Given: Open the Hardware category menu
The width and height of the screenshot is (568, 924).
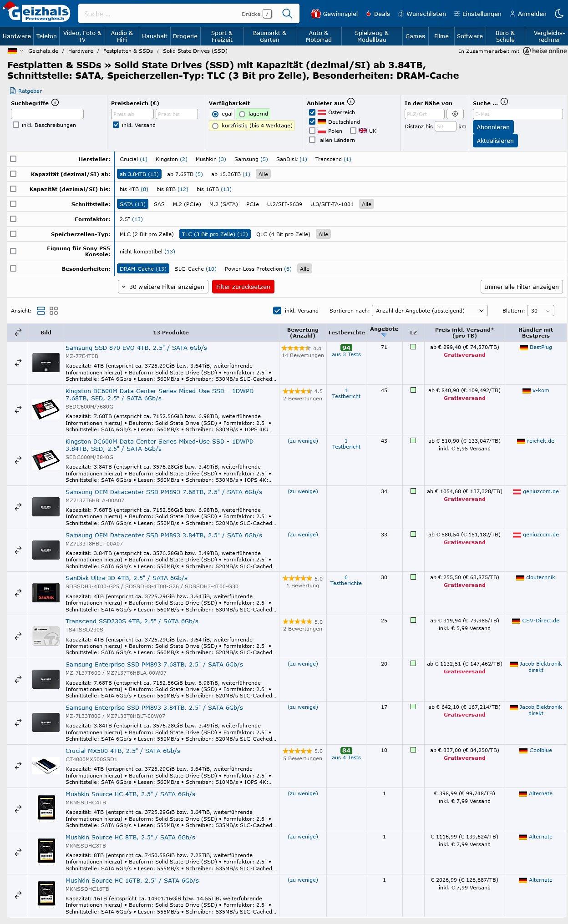Looking at the screenshot, I should coord(17,36).
